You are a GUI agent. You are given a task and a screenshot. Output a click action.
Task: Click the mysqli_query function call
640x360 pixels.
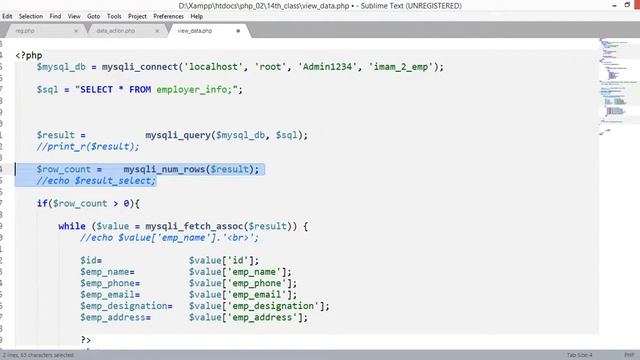pyautogui.click(x=178, y=135)
